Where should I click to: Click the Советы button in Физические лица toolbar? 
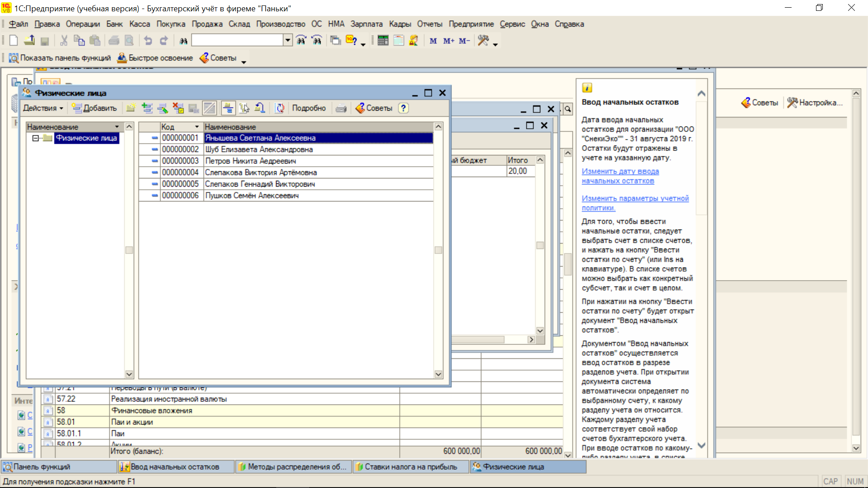tap(374, 108)
